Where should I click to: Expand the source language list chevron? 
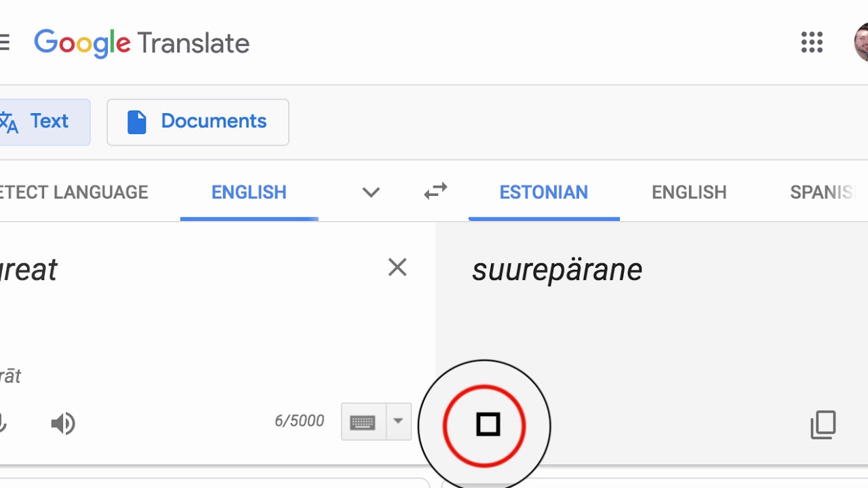[371, 192]
